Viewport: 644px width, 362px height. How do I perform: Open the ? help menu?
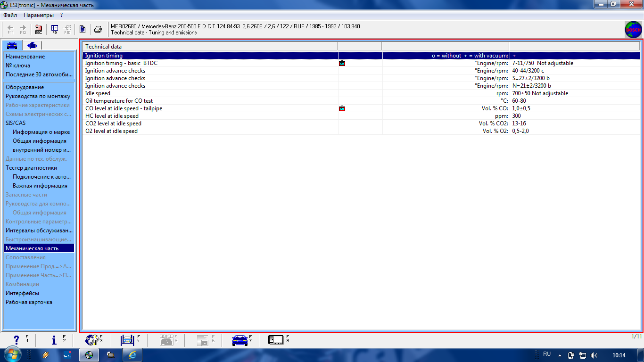click(61, 15)
